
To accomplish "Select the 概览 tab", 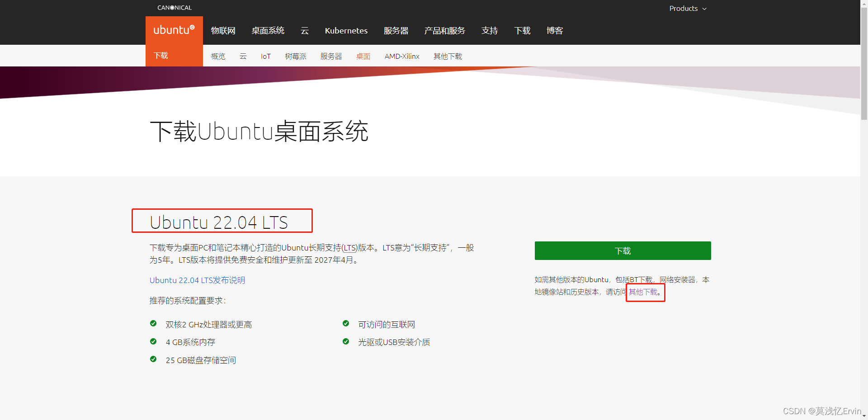I will click(217, 56).
